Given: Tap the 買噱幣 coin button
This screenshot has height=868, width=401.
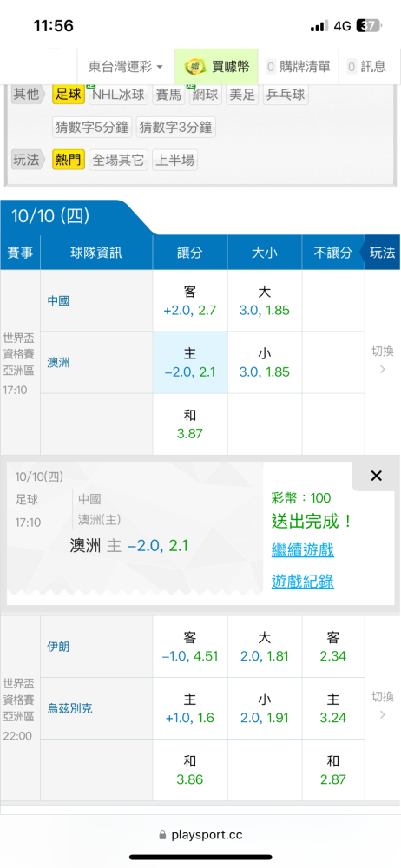Looking at the screenshot, I should pyautogui.click(x=217, y=67).
